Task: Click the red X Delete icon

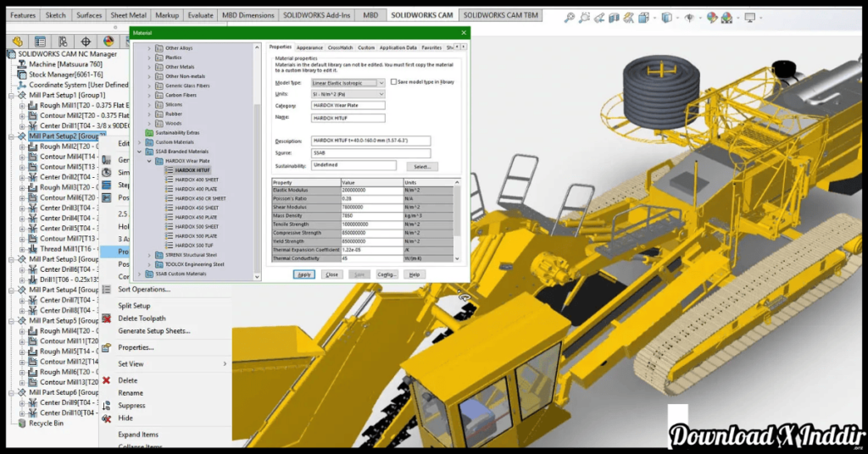Action: 106,380
